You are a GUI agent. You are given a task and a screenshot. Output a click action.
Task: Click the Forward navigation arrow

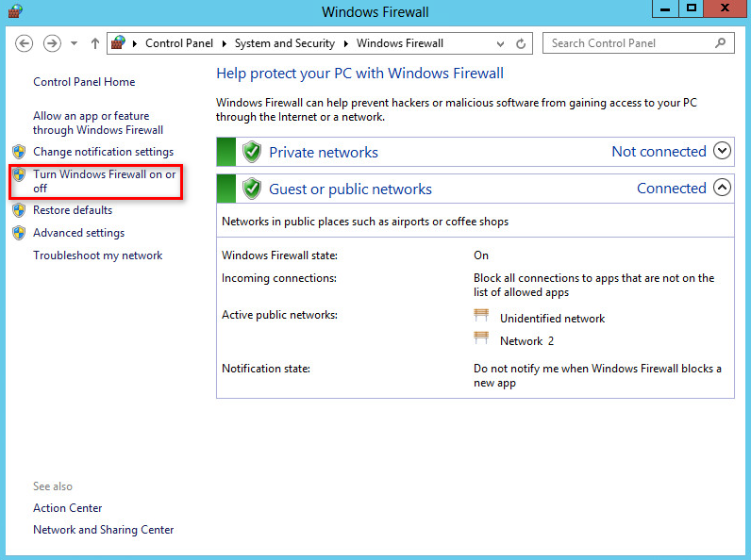coord(52,43)
